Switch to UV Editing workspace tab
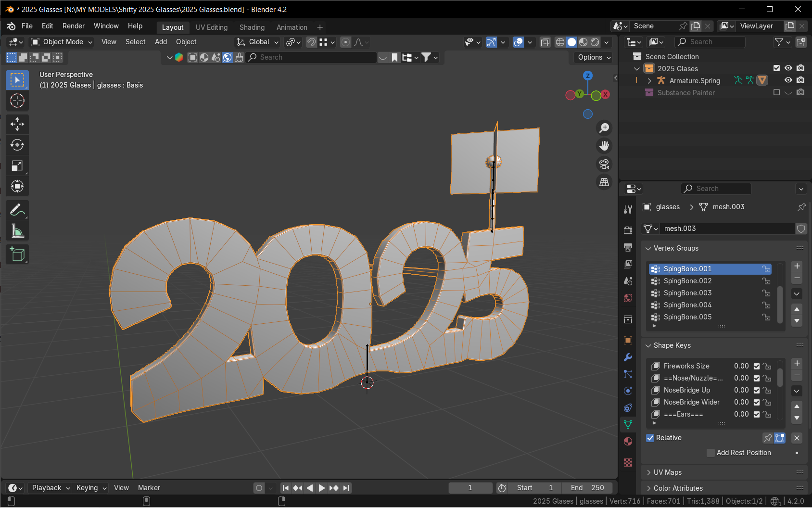Image resolution: width=812 pixels, height=508 pixels. tap(212, 27)
